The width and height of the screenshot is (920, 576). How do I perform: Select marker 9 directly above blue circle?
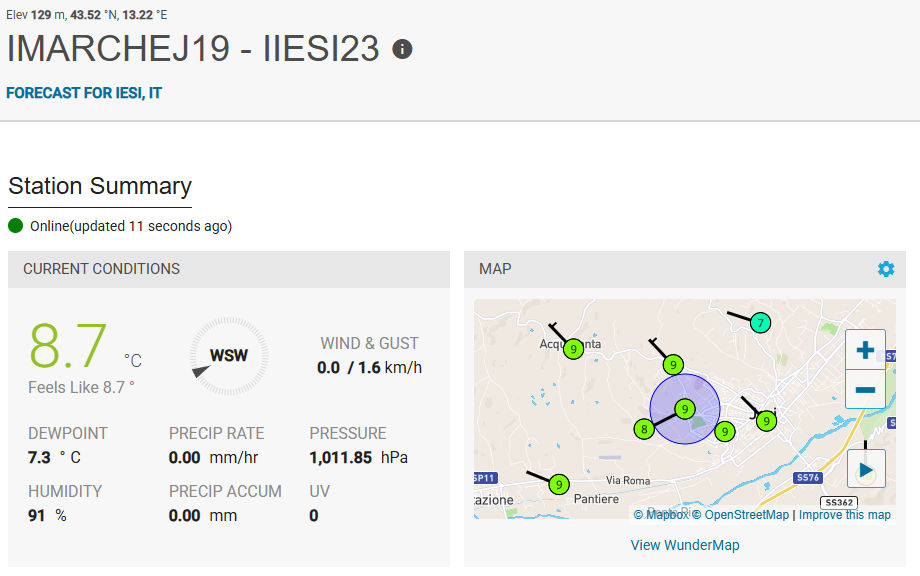[674, 364]
